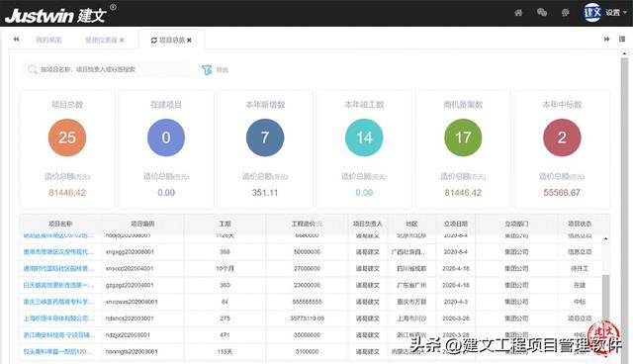Select the red 2 本年中标数 circle
Viewport: 633px width, 364px height.
click(x=562, y=137)
